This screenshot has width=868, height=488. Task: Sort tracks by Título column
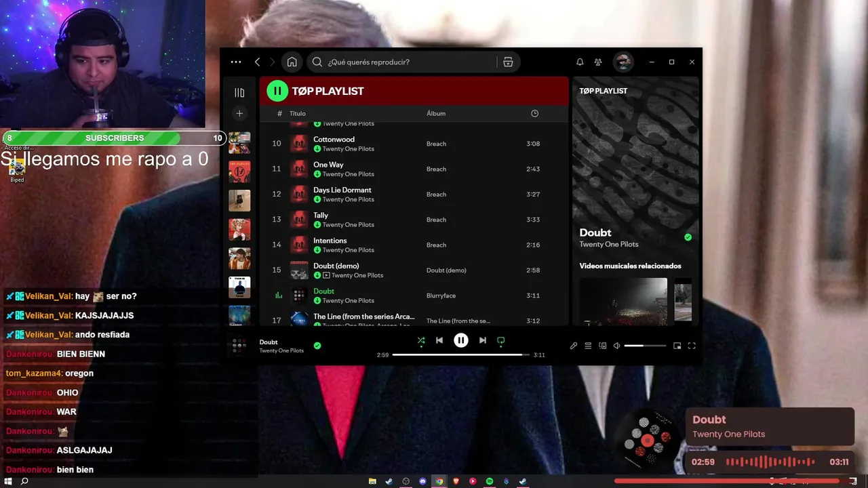click(298, 113)
